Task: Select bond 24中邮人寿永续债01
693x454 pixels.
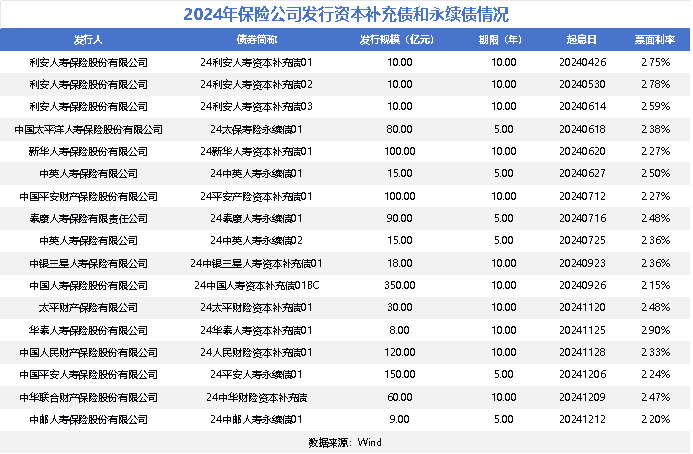Action: 256,420
